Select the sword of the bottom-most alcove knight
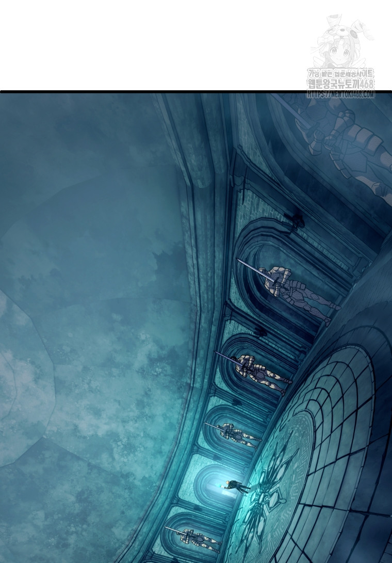 click(176, 530)
